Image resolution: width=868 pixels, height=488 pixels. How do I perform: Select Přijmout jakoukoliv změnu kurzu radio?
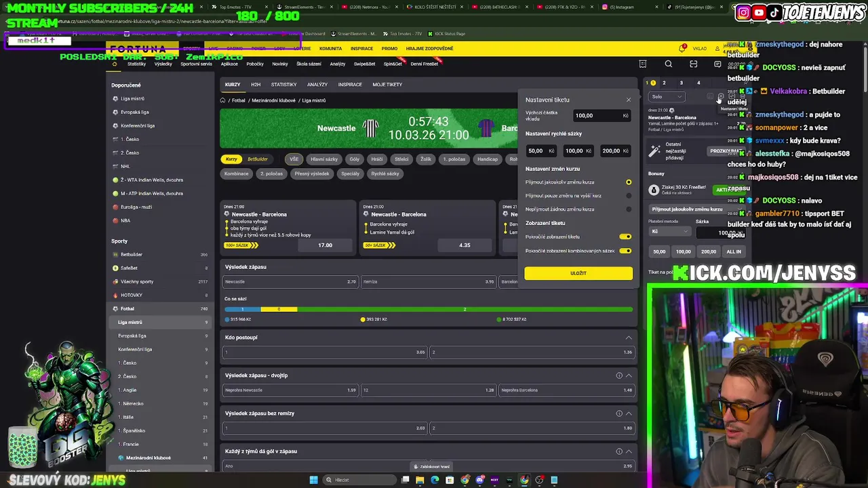(629, 182)
